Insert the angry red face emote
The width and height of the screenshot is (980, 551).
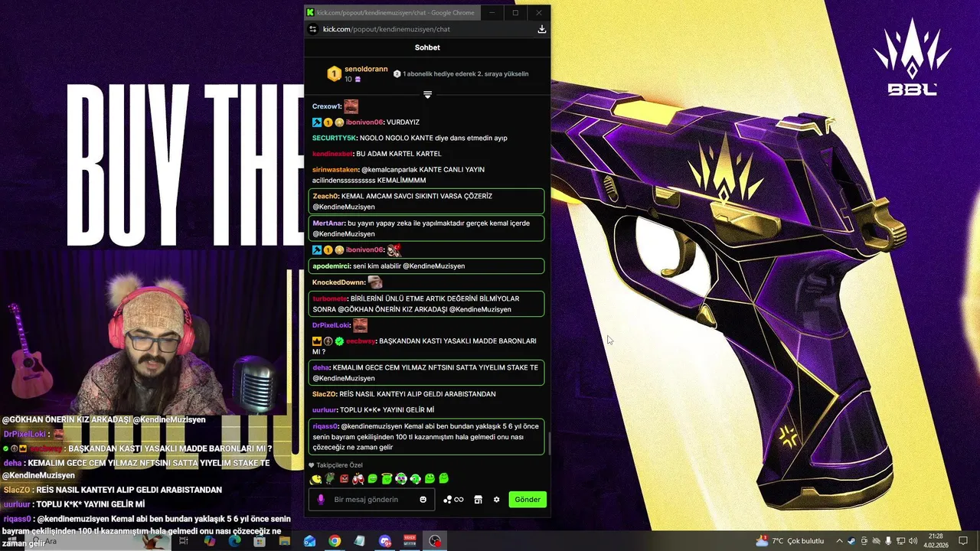pos(344,479)
